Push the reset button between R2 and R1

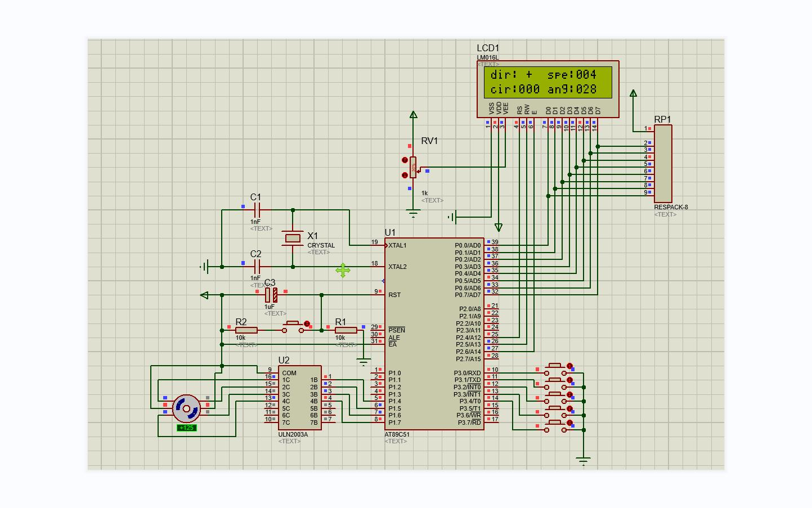coord(293,327)
